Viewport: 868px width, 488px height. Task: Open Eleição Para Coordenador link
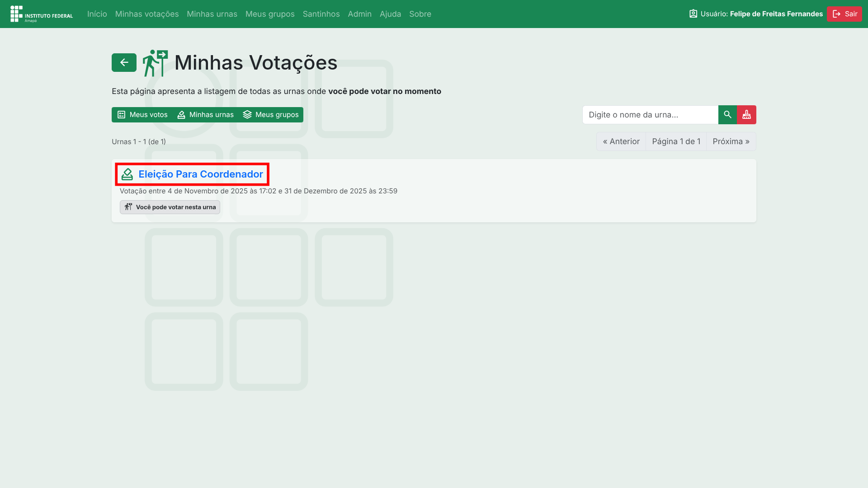tap(201, 174)
